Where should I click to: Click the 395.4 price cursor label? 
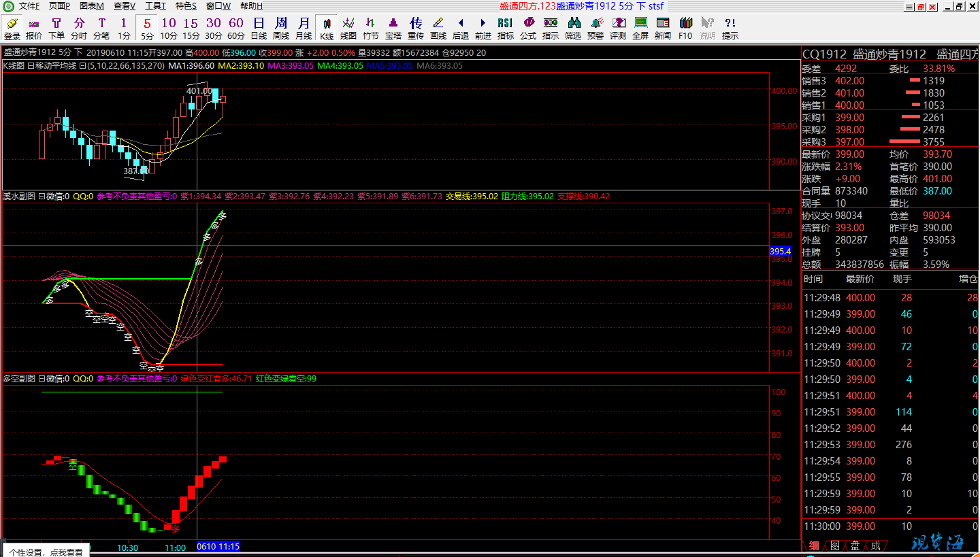coord(780,252)
